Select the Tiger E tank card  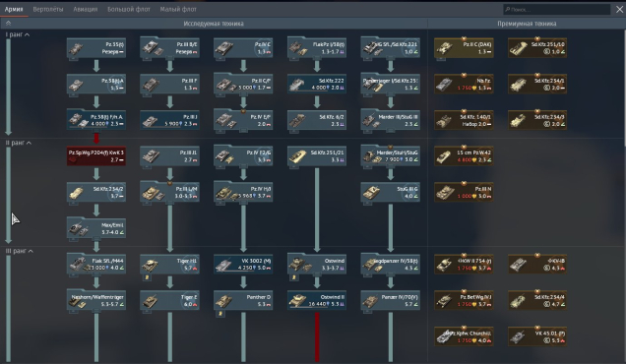(169, 300)
